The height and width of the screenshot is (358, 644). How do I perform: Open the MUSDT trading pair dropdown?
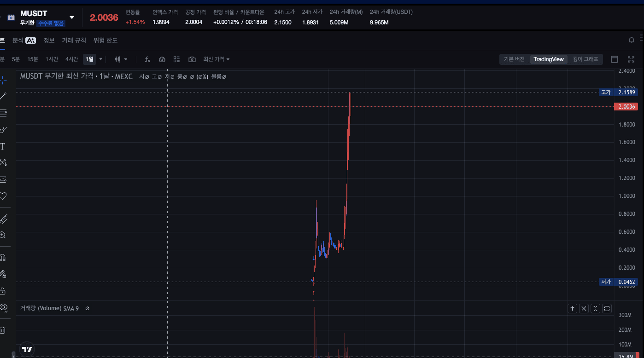71,17
